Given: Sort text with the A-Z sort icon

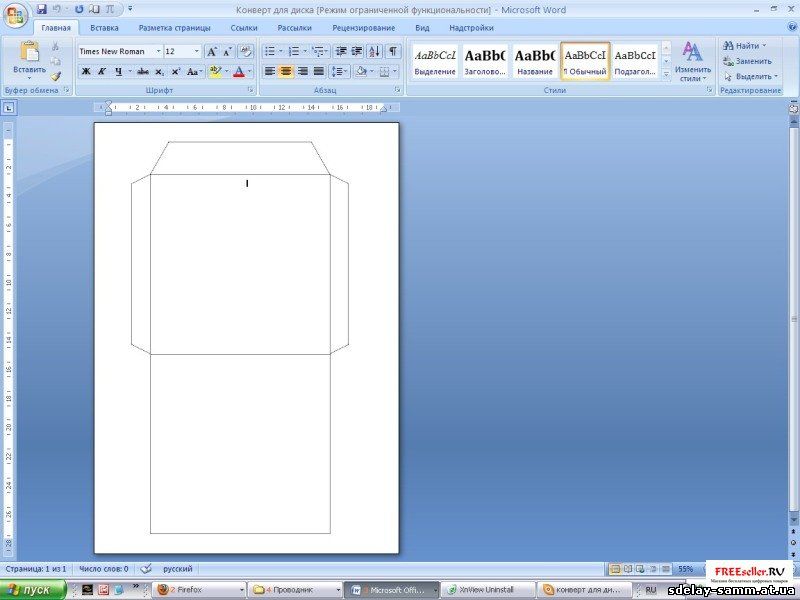Looking at the screenshot, I should coord(374,52).
